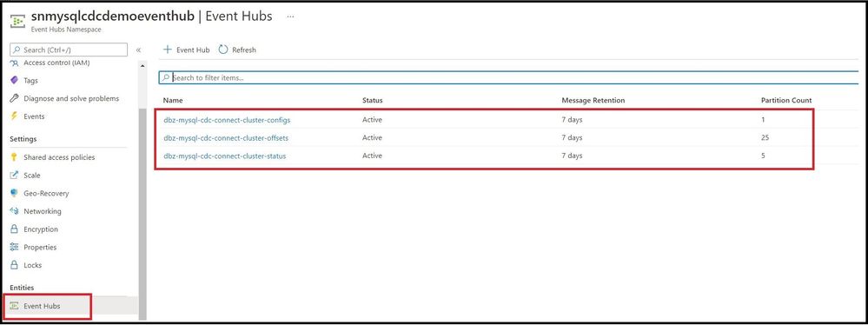868x325 pixels.
Task: Click Active status of cluster-offsets row
Action: click(x=372, y=138)
